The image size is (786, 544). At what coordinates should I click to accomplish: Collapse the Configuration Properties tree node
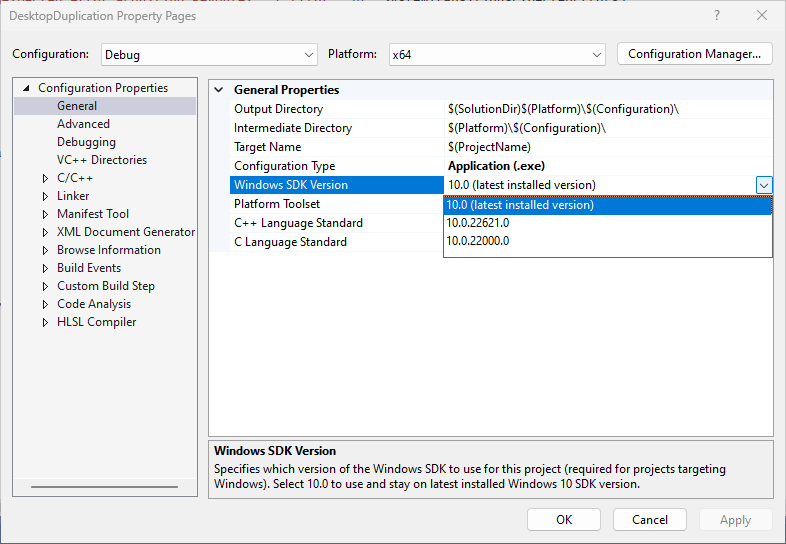tap(27, 88)
